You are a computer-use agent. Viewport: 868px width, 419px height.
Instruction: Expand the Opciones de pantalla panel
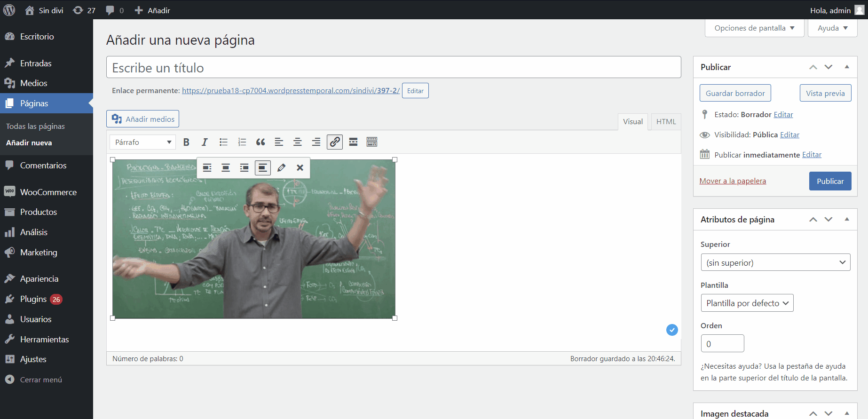(x=754, y=28)
